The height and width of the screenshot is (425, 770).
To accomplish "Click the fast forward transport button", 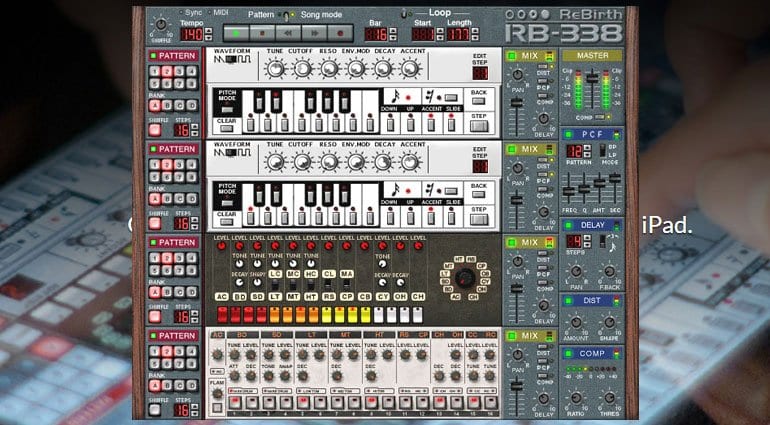I will (314, 33).
